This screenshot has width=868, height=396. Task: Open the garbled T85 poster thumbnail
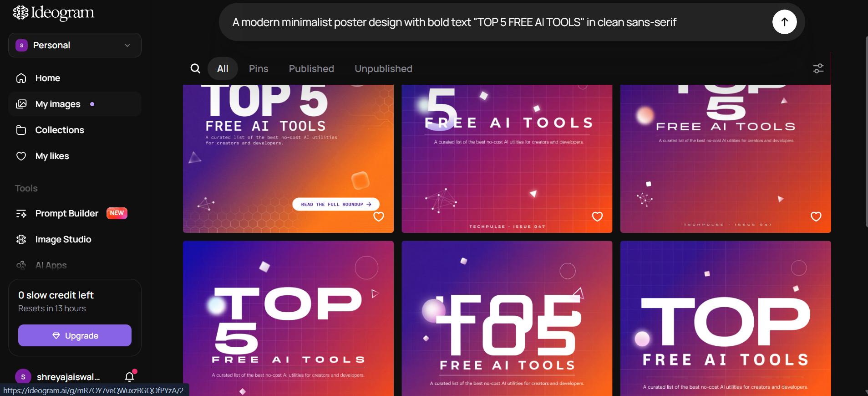(x=507, y=319)
